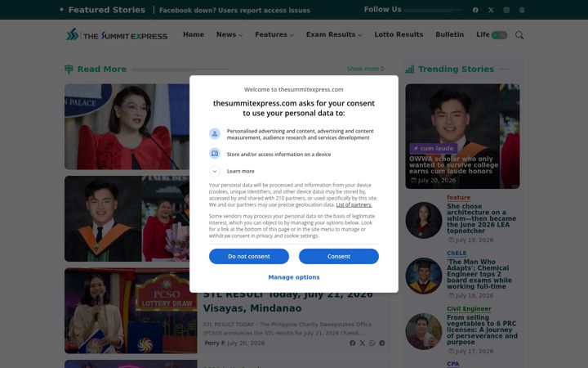Share STL Result article on WhatsApp
Screen dimensions: 588x368
point(372,343)
